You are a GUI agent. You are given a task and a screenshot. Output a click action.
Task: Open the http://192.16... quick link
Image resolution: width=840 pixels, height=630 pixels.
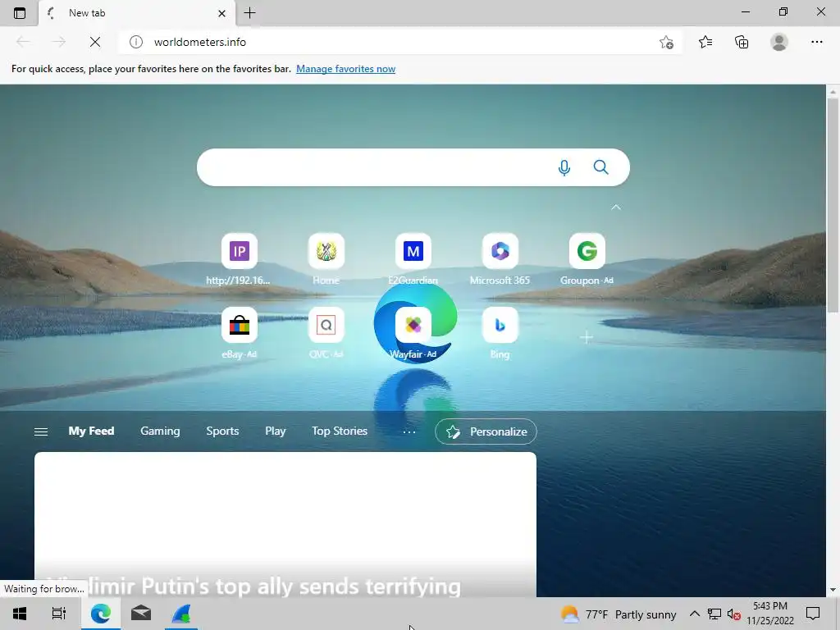tap(239, 258)
